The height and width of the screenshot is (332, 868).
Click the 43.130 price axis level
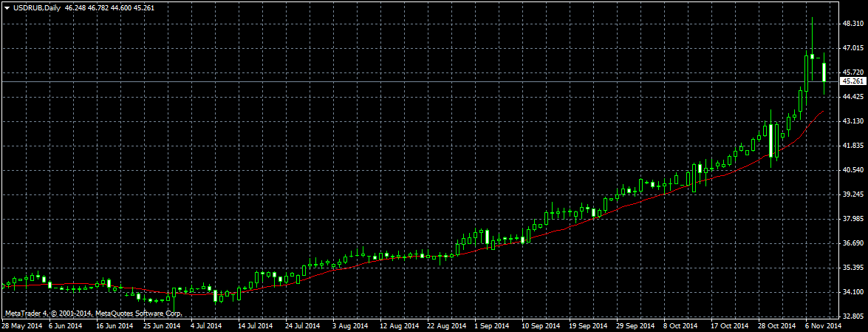(852, 121)
